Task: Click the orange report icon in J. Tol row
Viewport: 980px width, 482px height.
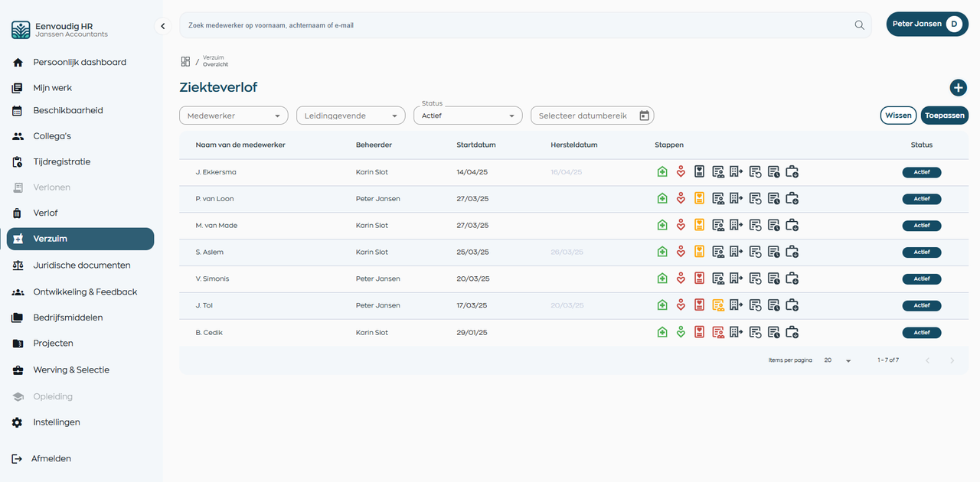Action: [x=717, y=305]
